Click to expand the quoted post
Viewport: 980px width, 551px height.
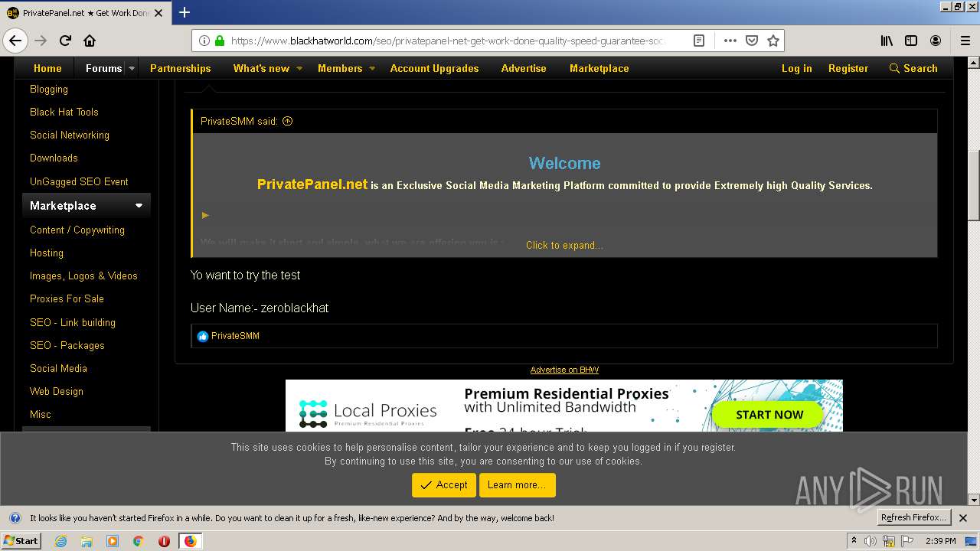[x=564, y=245]
